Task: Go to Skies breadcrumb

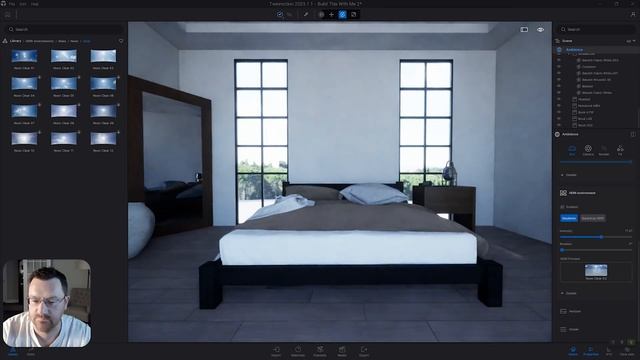Action: (x=62, y=41)
